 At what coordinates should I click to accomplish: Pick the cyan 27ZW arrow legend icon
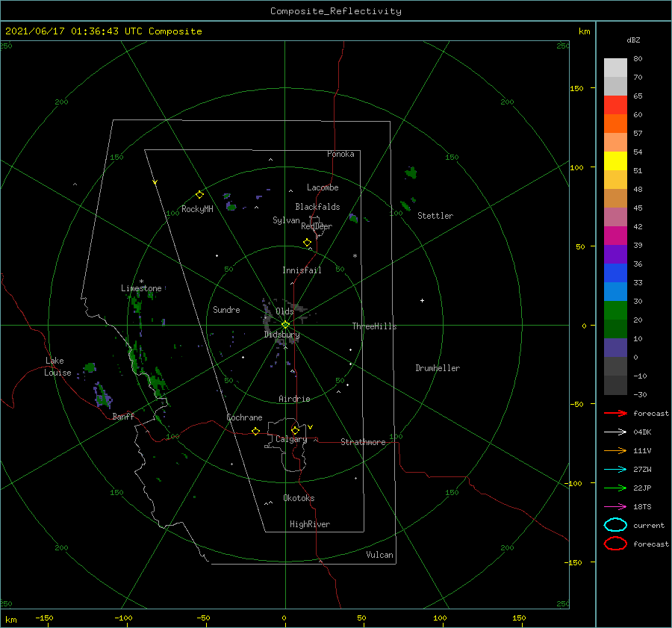[615, 470]
